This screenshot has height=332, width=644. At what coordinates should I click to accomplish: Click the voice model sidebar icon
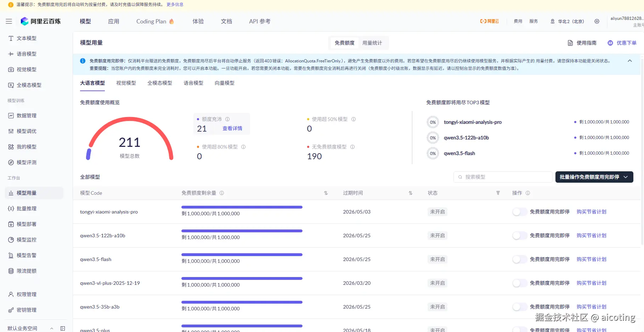[11, 54]
